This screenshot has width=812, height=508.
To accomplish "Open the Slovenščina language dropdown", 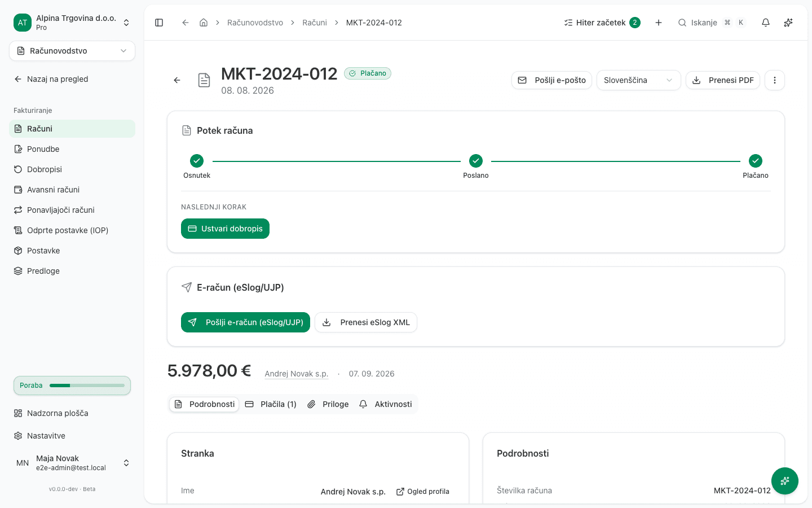I will (638, 80).
